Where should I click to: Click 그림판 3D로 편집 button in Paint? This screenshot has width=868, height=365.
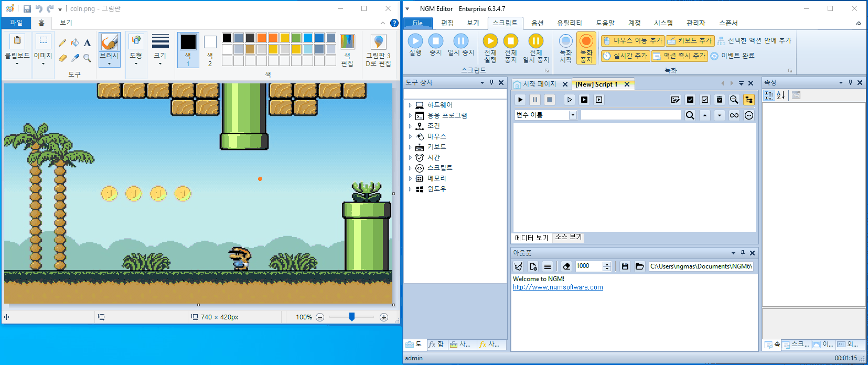[378, 50]
